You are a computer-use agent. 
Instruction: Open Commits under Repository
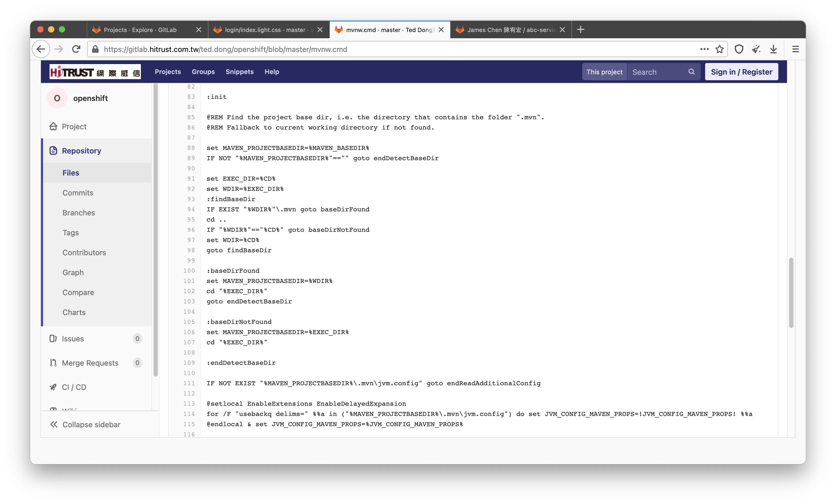click(x=78, y=193)
